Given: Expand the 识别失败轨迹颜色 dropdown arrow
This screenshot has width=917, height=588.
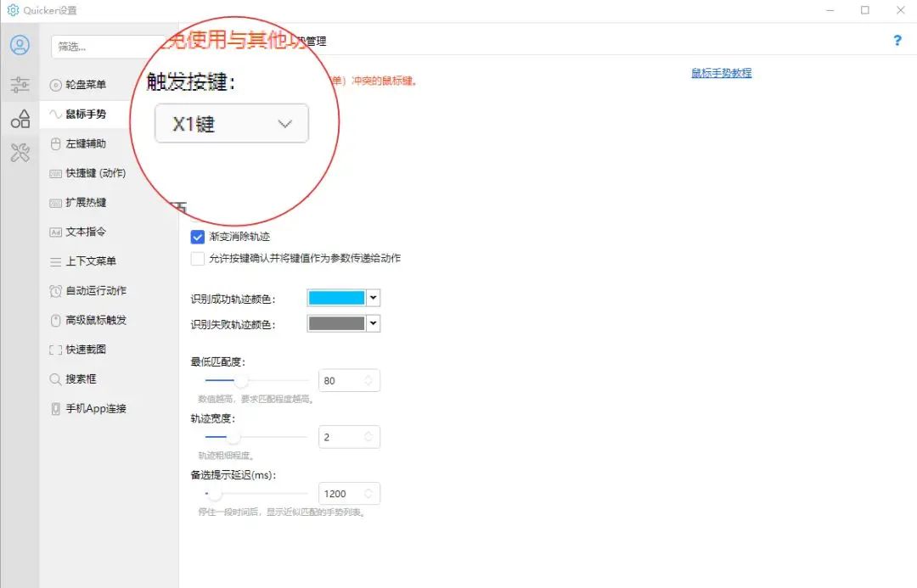Looking at the screenshot, I should 373,324.
